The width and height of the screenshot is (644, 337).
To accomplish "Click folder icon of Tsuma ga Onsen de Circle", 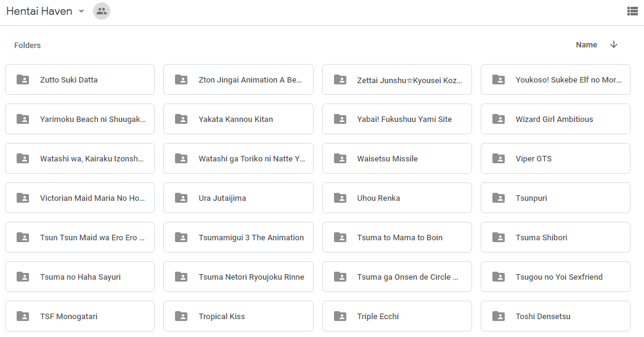I will [x=340, y=277].
